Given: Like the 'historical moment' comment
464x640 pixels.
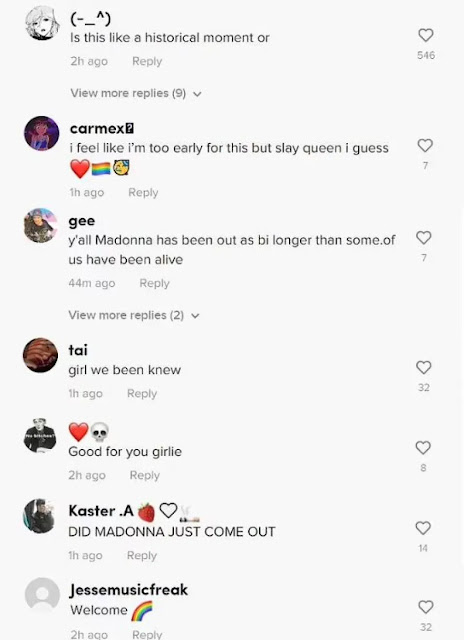Looking at the screenshot, I should tap(426, 35).
